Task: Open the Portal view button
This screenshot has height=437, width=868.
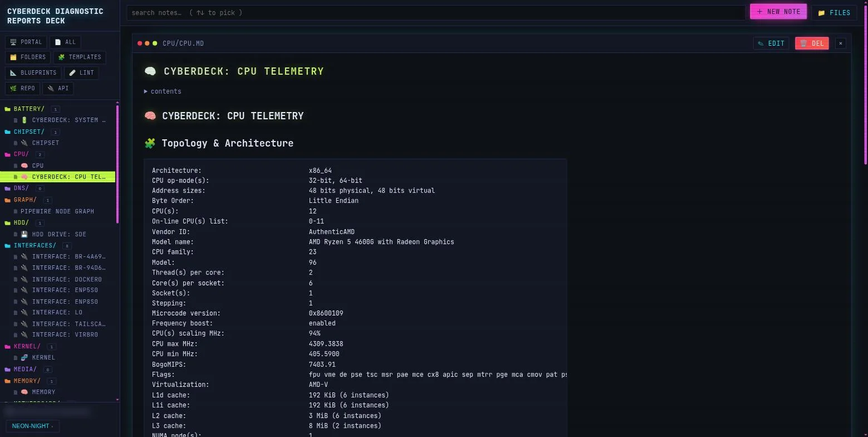Action: click(x=26, y=42)
